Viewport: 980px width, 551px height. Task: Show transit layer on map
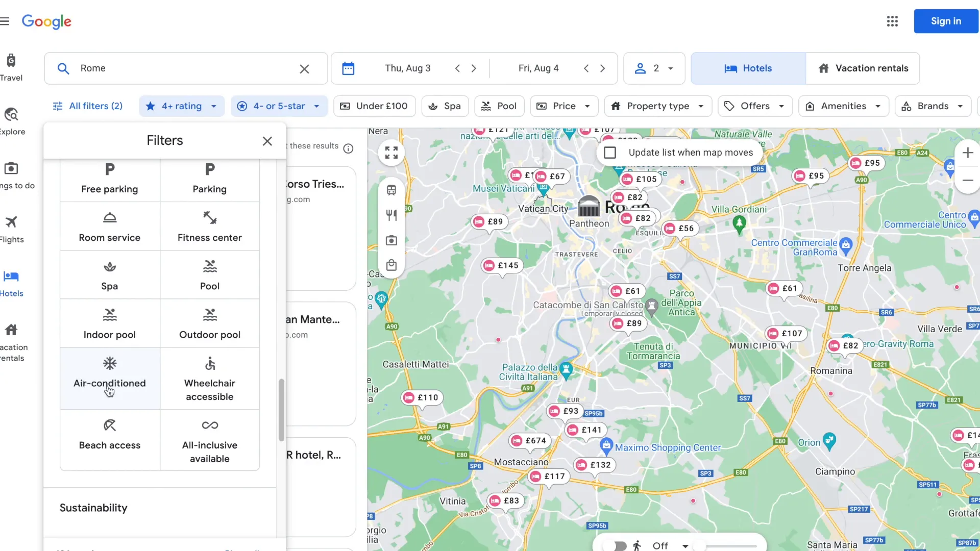pos(391,190)
